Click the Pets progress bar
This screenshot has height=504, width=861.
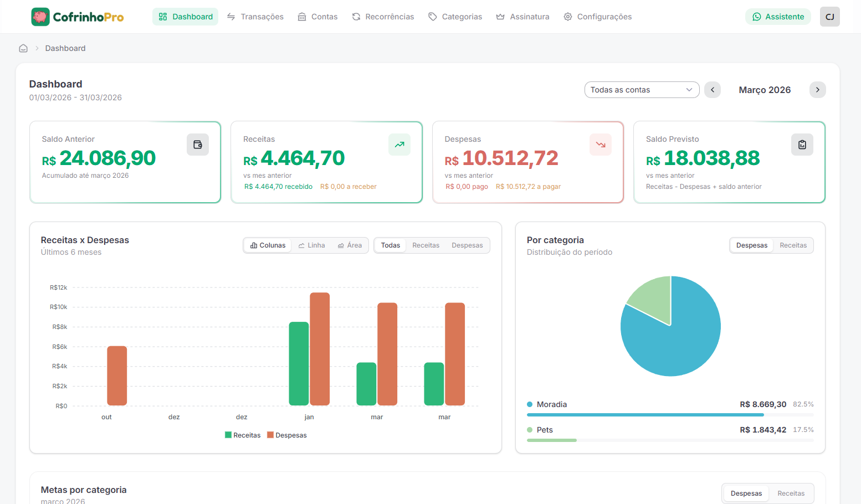click(670, 440)
